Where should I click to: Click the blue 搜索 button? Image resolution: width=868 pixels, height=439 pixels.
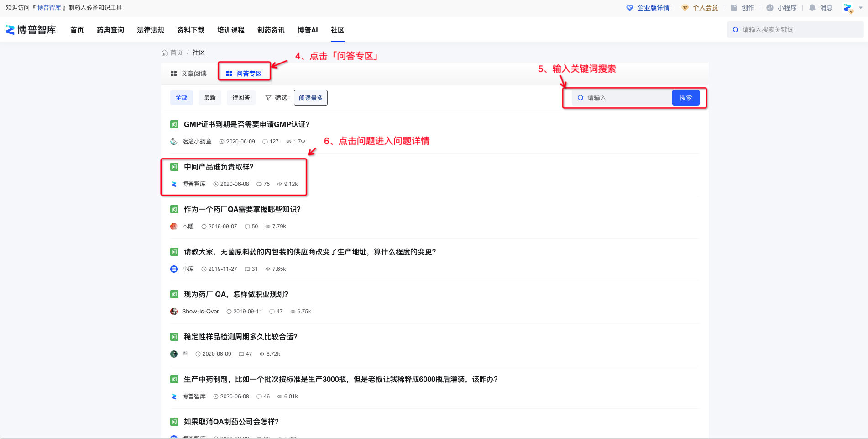[x=685, y=98]
